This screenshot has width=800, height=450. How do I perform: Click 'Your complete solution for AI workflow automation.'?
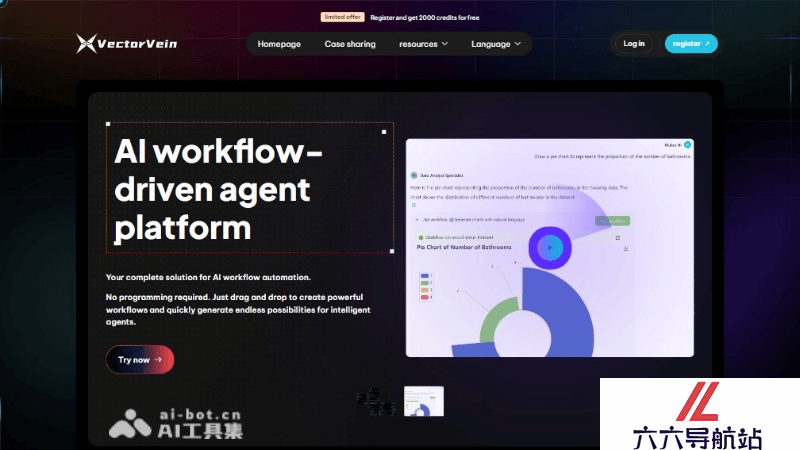pos(208,277)
